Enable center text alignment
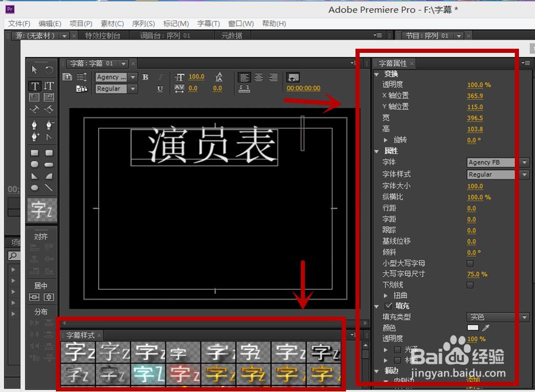Image resolution: width=535 pixels, height=392 pixels. (x=259, y=77)
